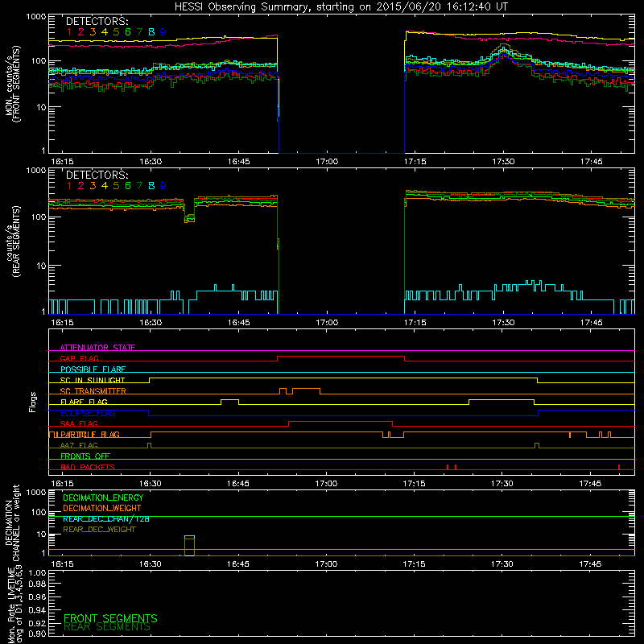644x644 pixels.
Task: Click the DECIMATION CHANNEL or weight axis title
Action: (x=13, y=522)
